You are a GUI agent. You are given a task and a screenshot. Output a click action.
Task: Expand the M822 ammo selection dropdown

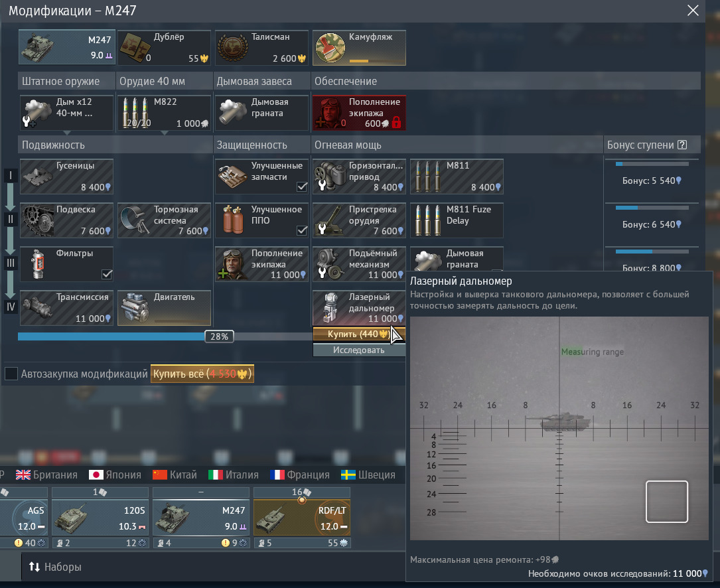[x=164, y=133]
